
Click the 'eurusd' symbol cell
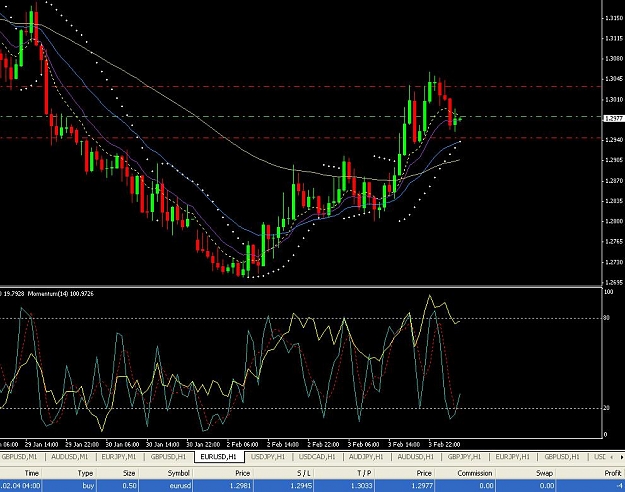pos(180,486)
